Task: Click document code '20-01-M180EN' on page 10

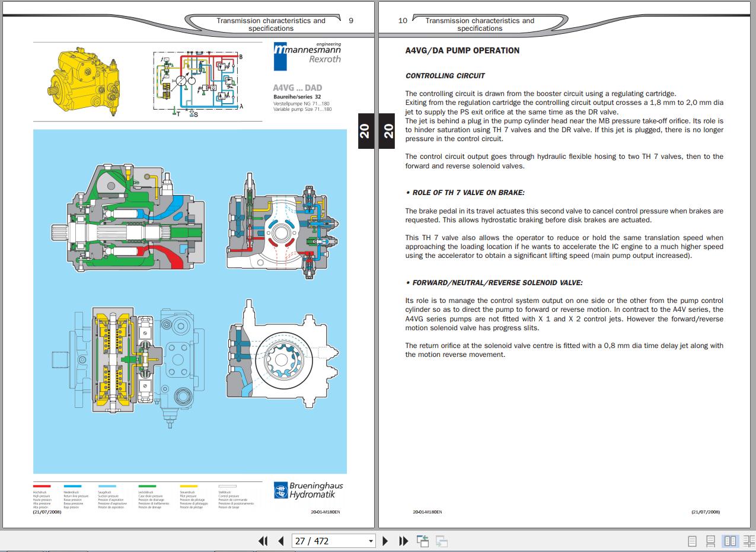Action: [x=428, y=512]
